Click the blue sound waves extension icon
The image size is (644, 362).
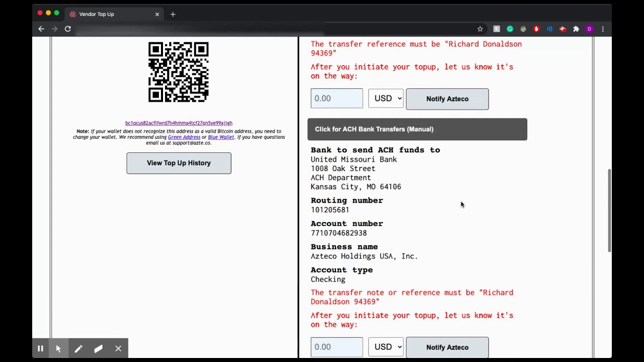pos(549,29)
